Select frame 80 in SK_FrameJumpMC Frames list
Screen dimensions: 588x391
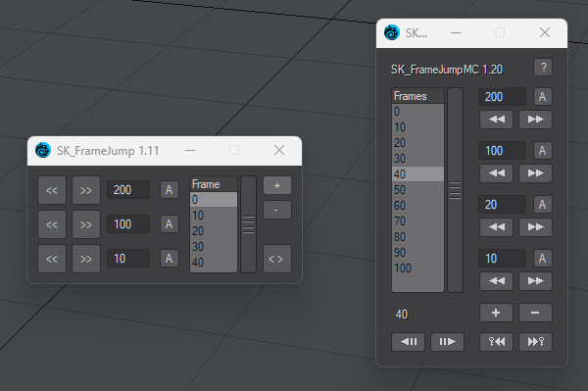pyautogui.click(x=417, y=237)
